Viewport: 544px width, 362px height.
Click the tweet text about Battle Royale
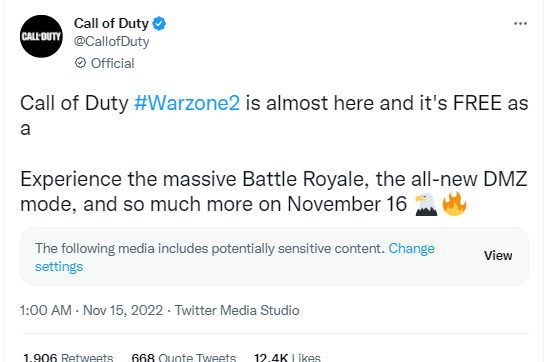274,192
